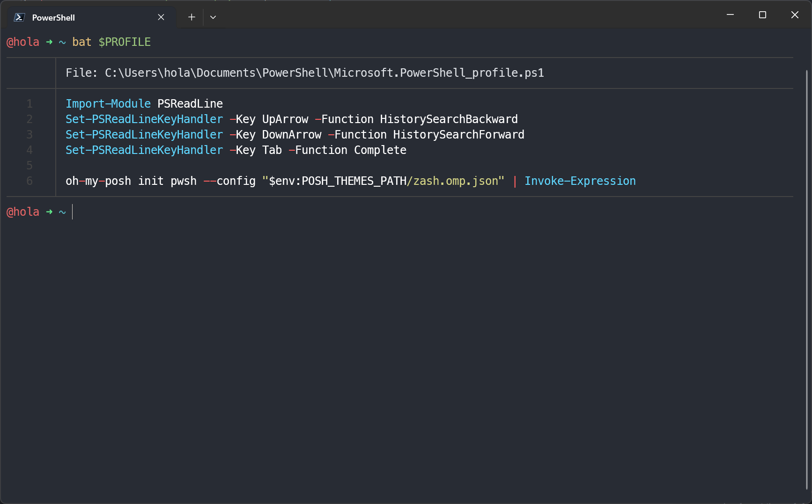Click '$env:POSH_THEMES_PATH' text

pyautogui.click(x=338, y=181)
